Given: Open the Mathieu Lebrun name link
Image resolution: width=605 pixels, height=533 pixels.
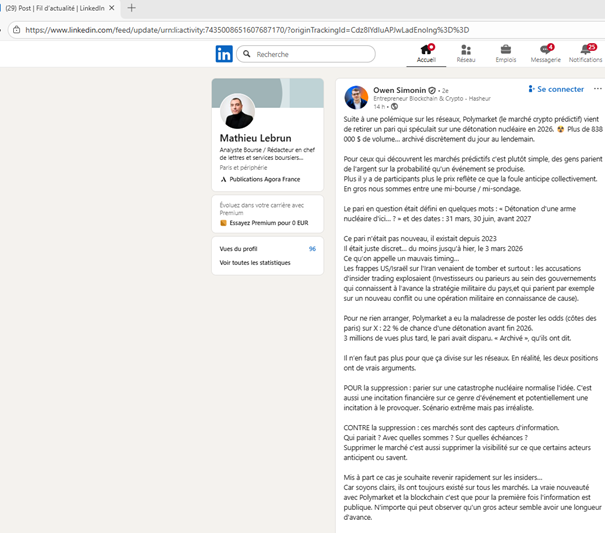Looking at the screenshot, I should tap(255, 138).
